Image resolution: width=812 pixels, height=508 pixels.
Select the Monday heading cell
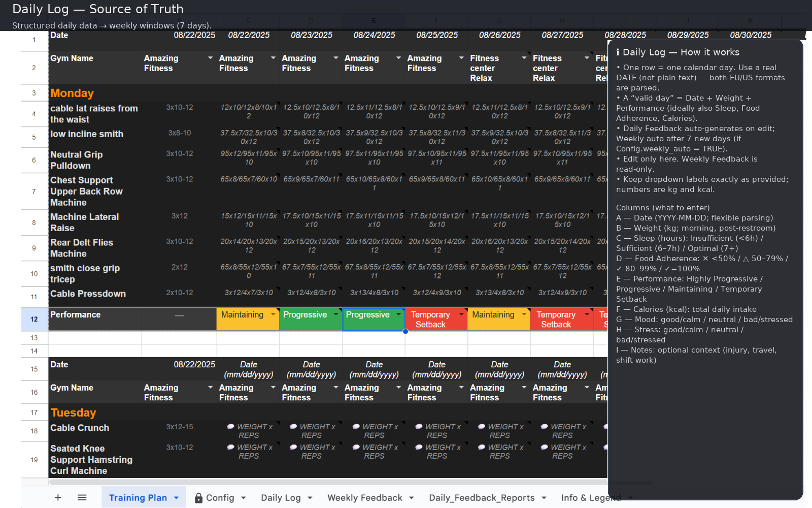pyautogui.click(x=95, y=93)
